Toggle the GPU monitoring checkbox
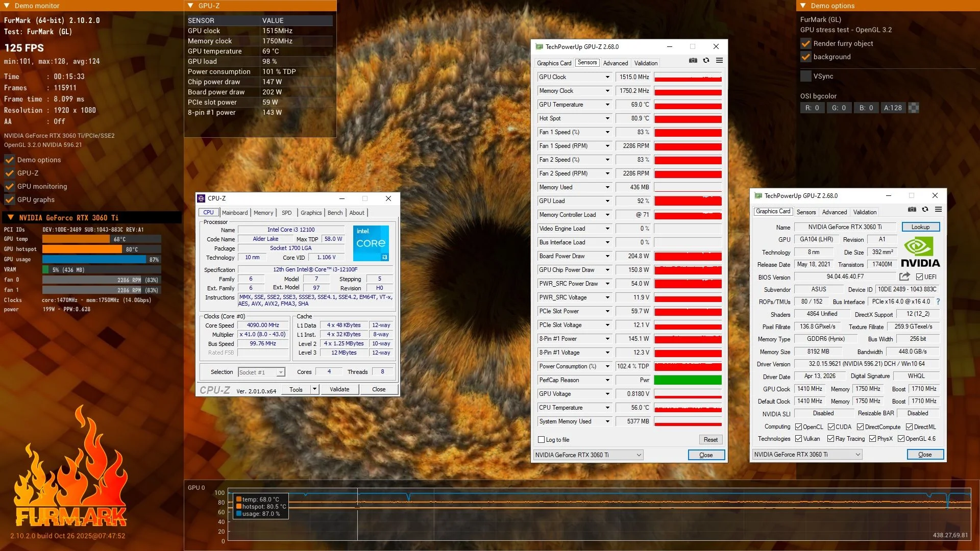980x551 pixels. point(9,186)
